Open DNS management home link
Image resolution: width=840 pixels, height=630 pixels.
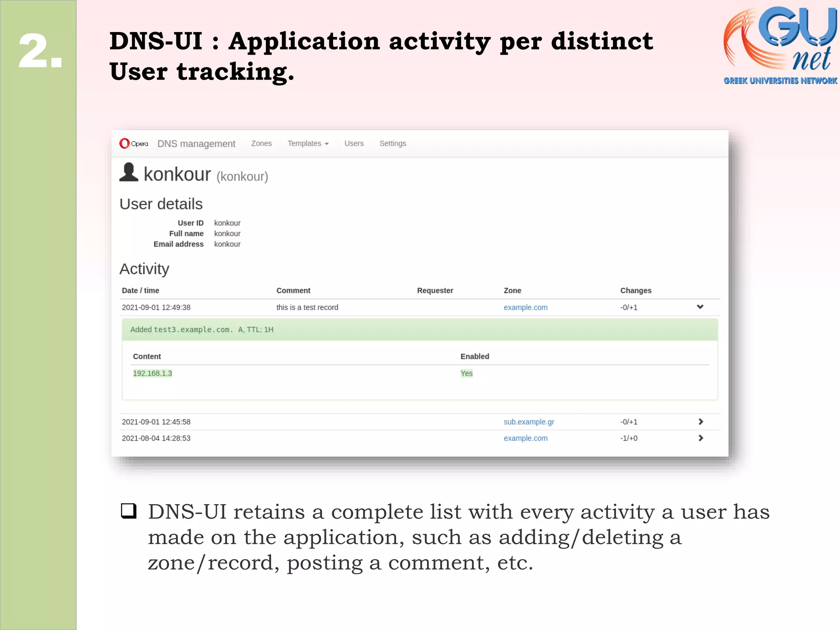pyautogui.click(x=196, y=144)
